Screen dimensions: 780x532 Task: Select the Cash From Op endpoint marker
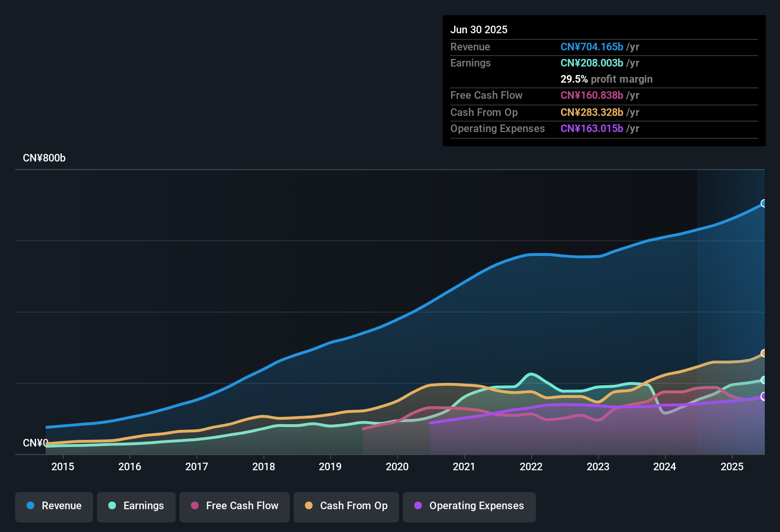click(x=763, y=353)
